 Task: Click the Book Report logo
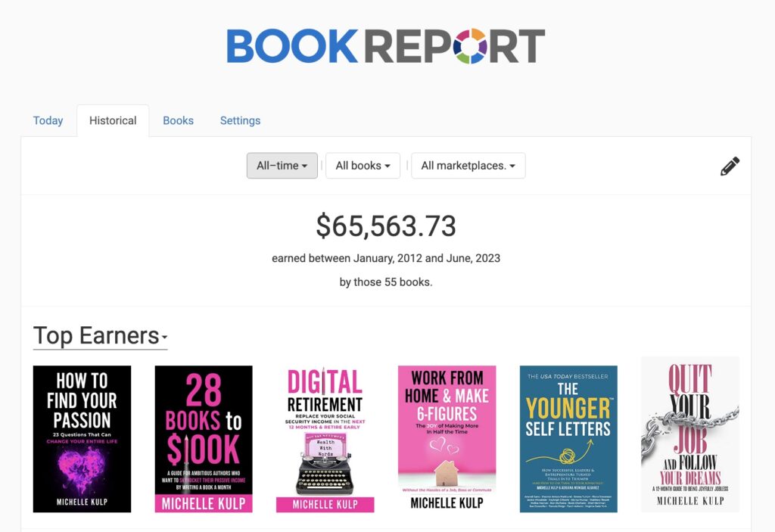(386, 46)
